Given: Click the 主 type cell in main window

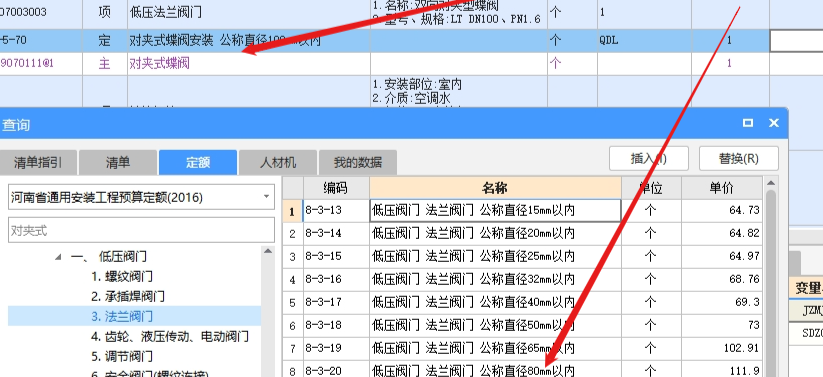Looking at the screenshot, I should tap(104, 64).
